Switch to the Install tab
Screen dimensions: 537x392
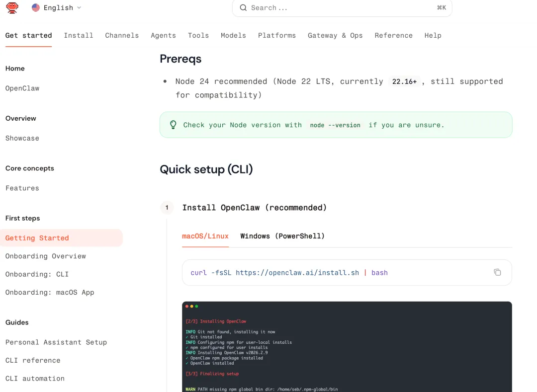coord(79,35)
